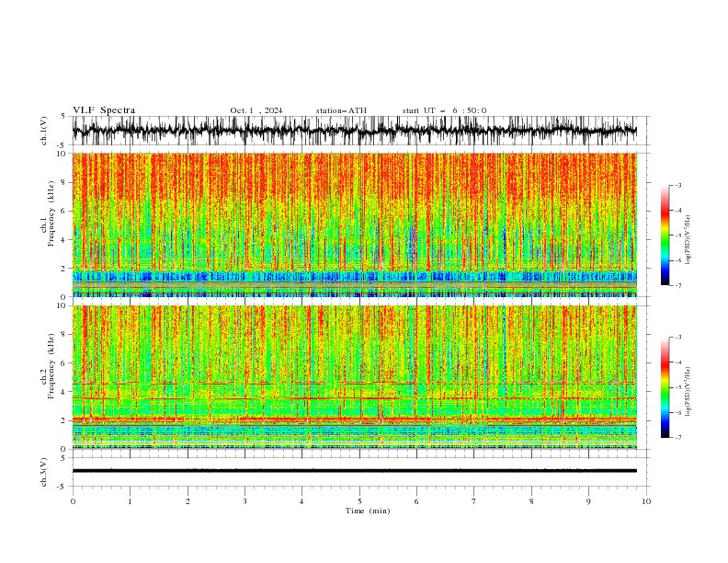
Task: Click time axis tick label "0"
Action: click(73, 501)
